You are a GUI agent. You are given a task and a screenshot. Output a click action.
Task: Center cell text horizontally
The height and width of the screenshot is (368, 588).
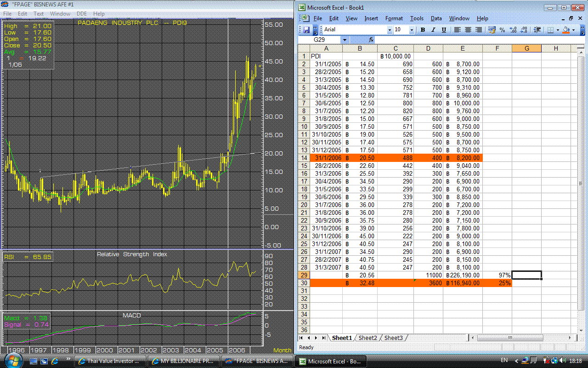click(x=468, y=29)
